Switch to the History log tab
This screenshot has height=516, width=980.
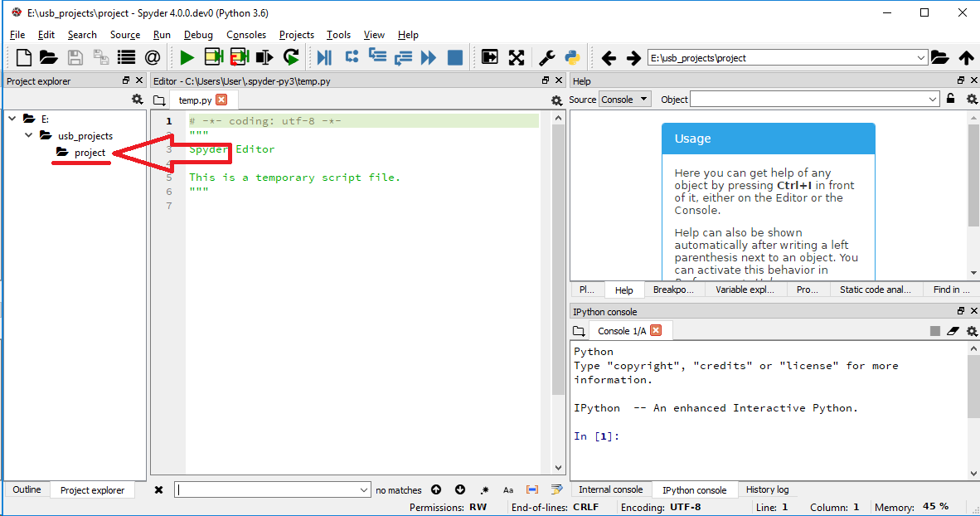tap(768, 489)
